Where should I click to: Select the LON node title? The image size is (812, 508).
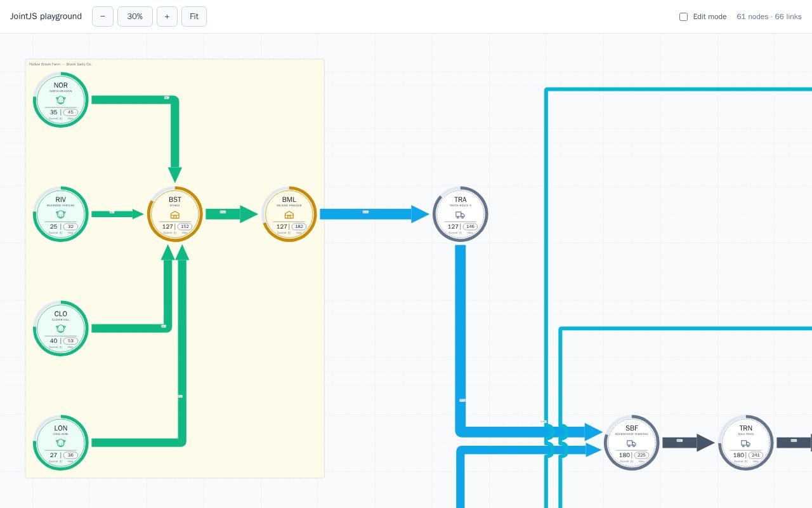click(61, 428)
